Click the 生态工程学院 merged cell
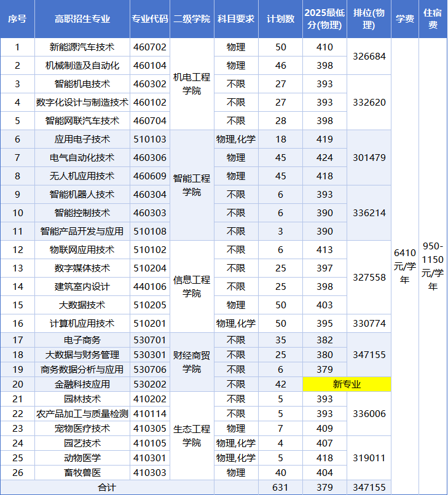The height and width of the screenshot is (495, 448). 192,435
